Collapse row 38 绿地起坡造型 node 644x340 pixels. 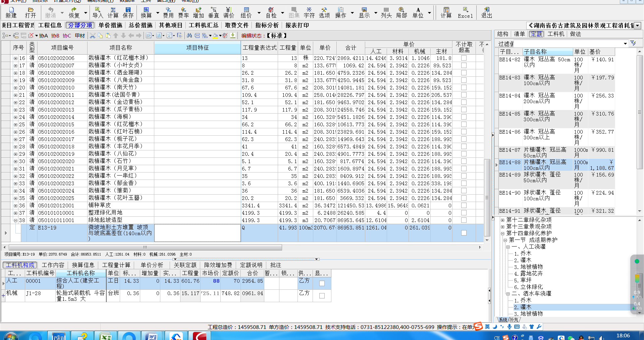point(15,220)
